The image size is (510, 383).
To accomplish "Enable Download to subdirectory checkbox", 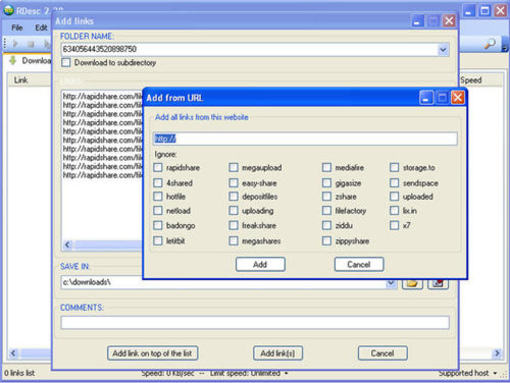I will [x=66, y=62].
